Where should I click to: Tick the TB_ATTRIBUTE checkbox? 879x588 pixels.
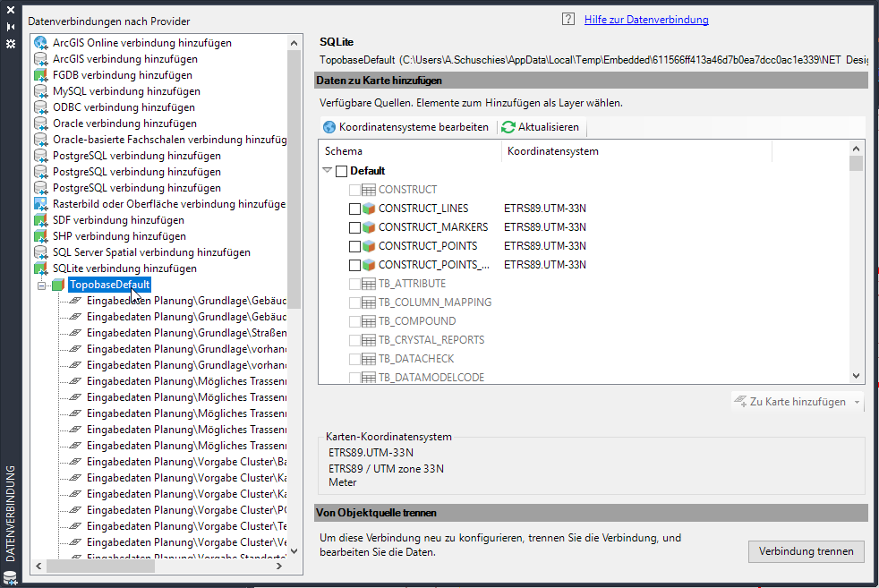pos(354,284)
